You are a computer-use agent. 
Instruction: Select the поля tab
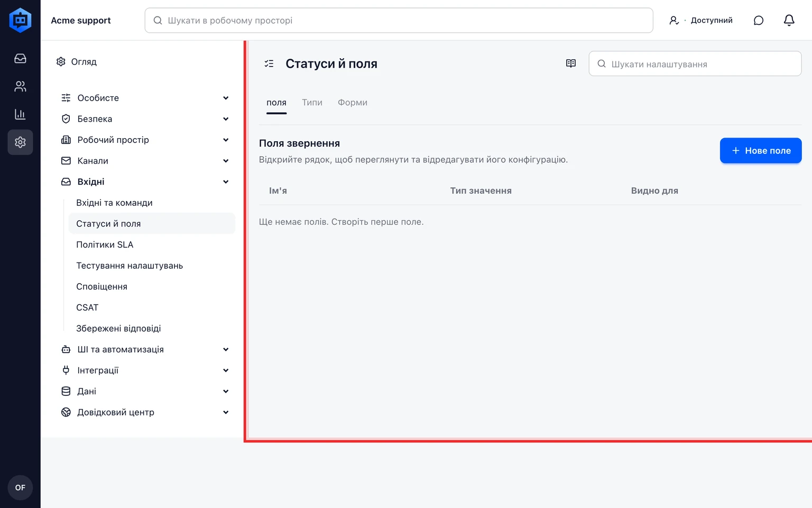point(276,103)
